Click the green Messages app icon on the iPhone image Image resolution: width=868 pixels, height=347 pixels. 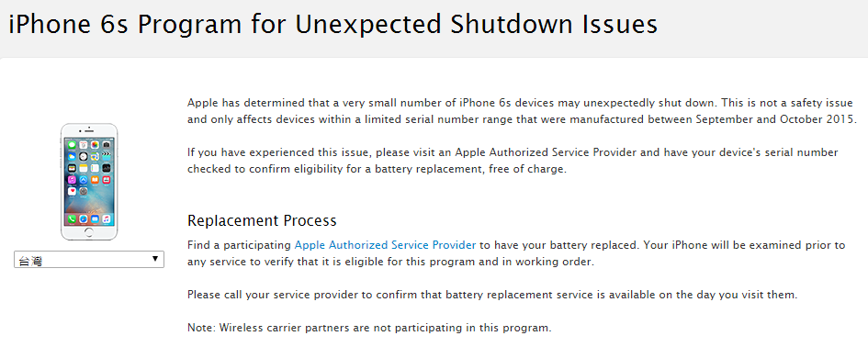point(72,145)
